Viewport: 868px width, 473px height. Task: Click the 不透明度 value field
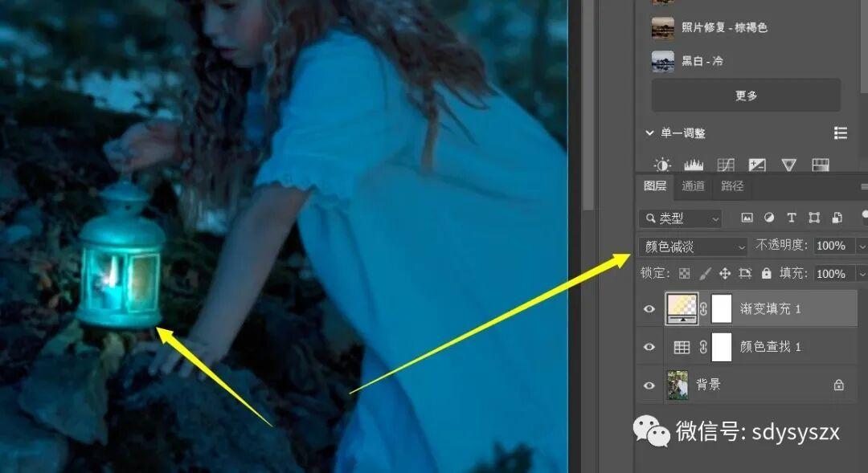pos(835,246)
